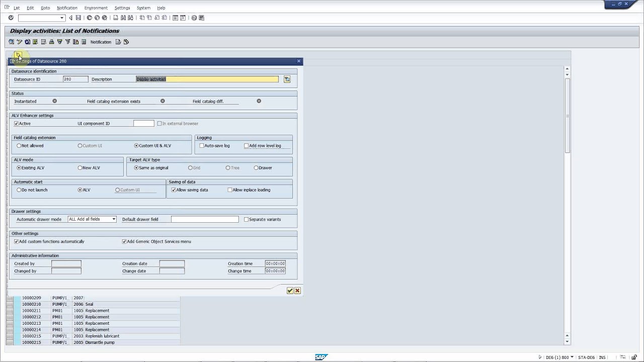Open the Settings menu
Viewport: 644px width, 362px height.
point(122,8)
